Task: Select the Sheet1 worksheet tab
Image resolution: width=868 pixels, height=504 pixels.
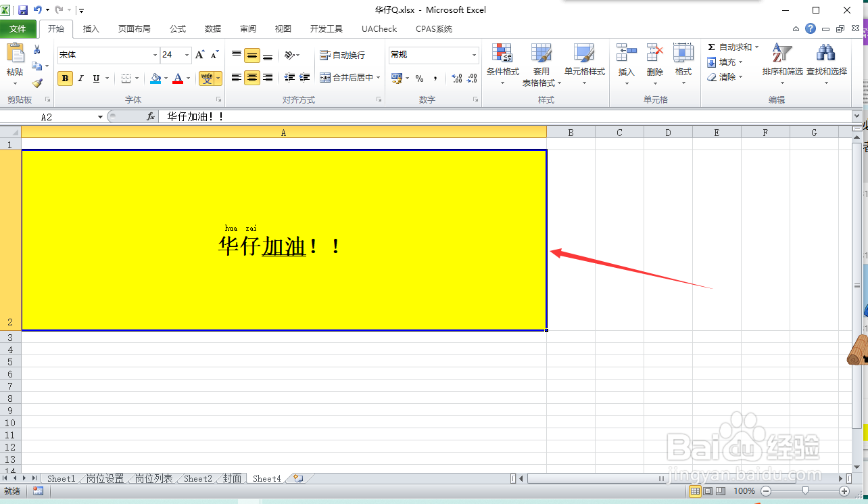Action: (61, 478)
